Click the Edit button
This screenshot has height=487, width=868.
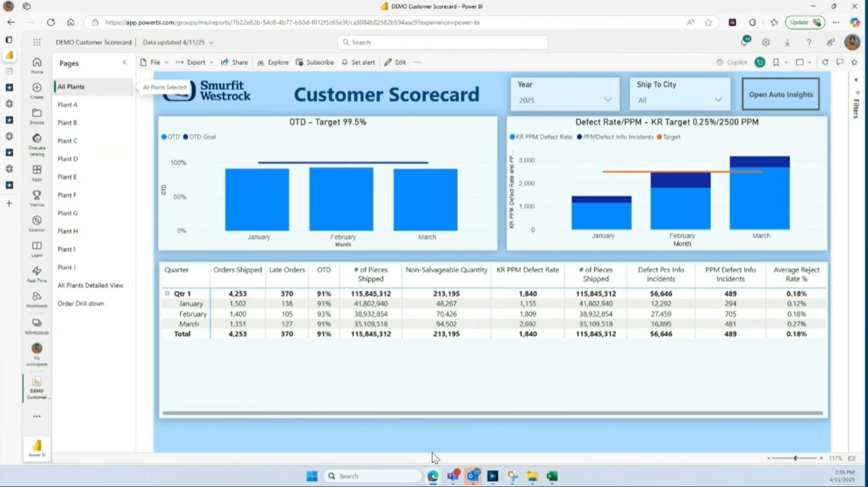click(x=395, y=62)
